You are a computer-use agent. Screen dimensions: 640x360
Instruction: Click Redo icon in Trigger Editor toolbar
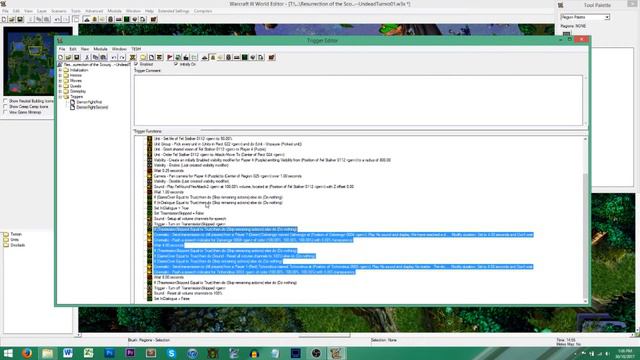pyautogui.click(x=122, y=58)
